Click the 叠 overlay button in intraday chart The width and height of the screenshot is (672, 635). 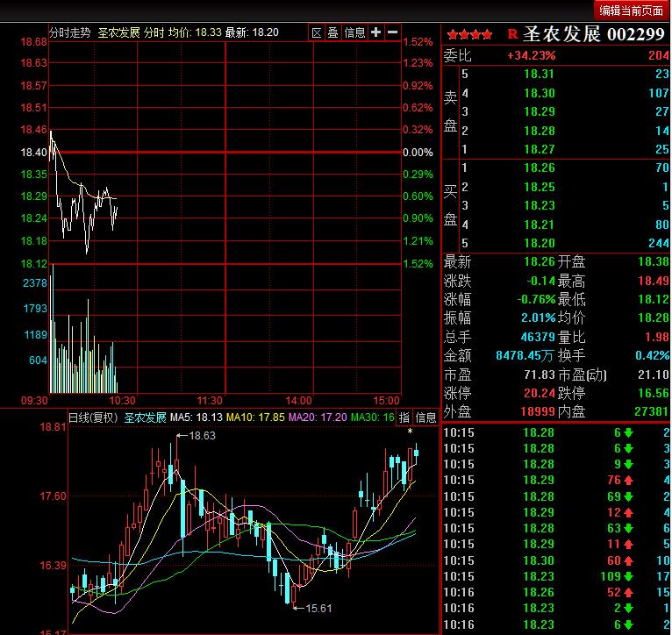point(333,32)
